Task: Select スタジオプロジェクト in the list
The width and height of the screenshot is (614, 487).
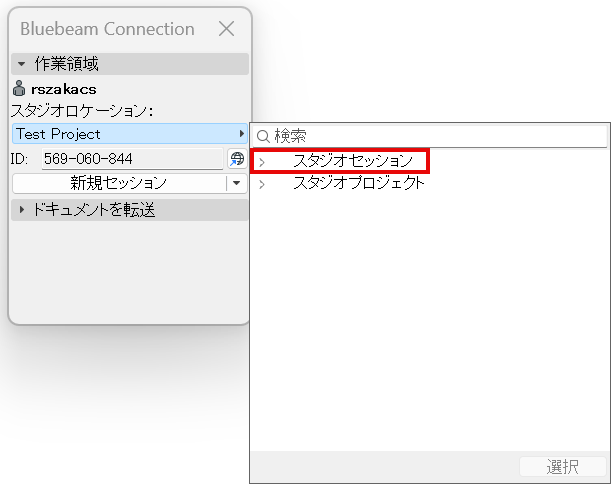Action: (359, 183)
